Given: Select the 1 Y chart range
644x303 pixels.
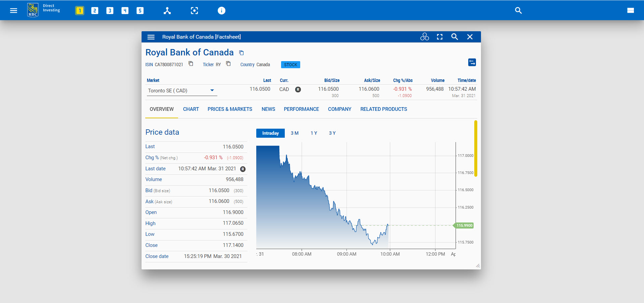Looking at the screenshot, I should 314,133.
